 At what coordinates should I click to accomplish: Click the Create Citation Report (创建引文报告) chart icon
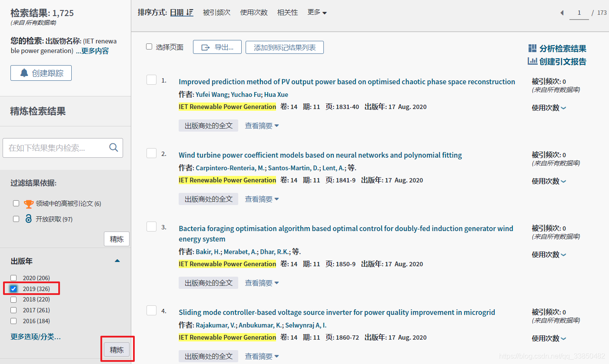coord(532,61)
